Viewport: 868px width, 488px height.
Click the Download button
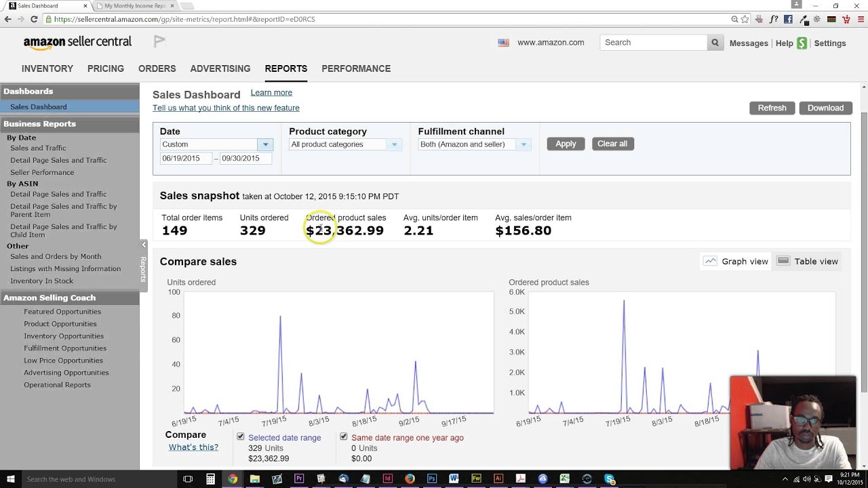tap(825, 108)
